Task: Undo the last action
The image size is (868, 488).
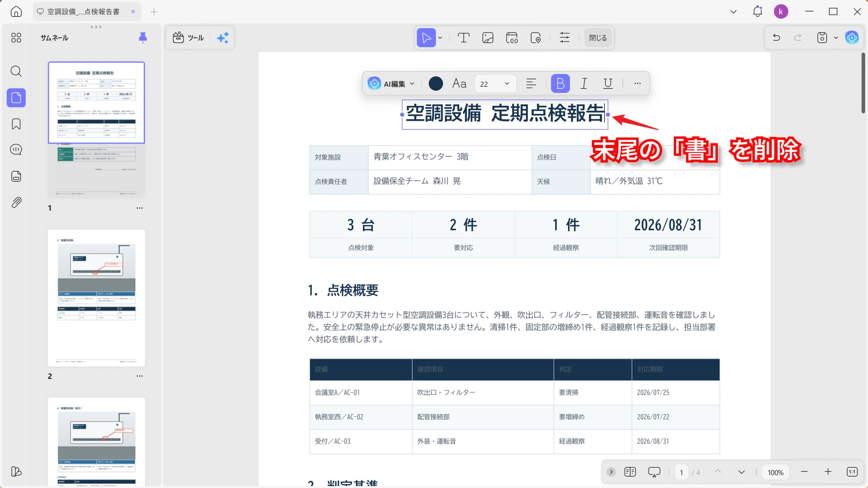Action: 776,38
